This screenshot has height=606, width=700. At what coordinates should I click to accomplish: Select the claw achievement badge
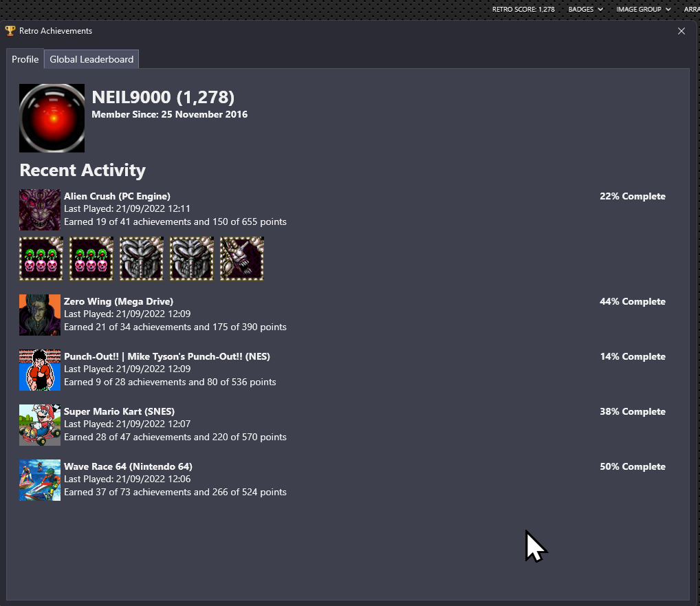point(242,259)
